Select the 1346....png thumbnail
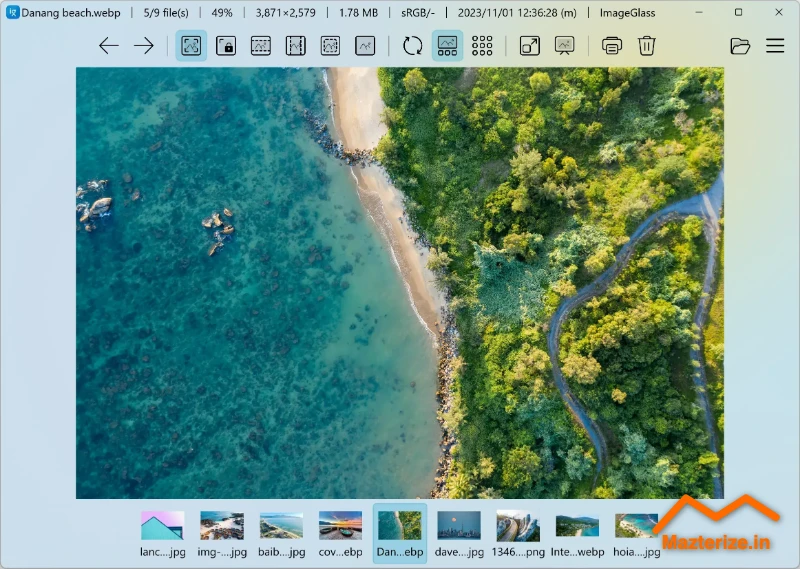Screen dimensions: 800x569 pos(518,534)
